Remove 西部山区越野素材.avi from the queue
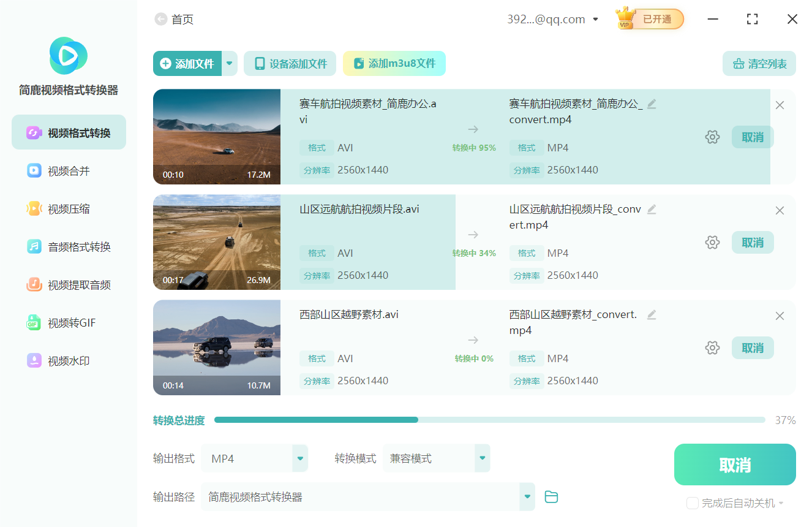 [x=780, y=316]
